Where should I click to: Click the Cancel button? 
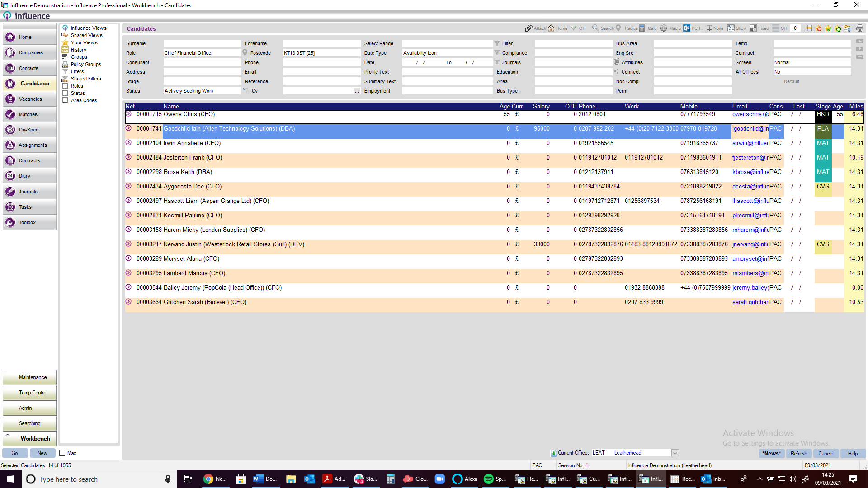825,453
